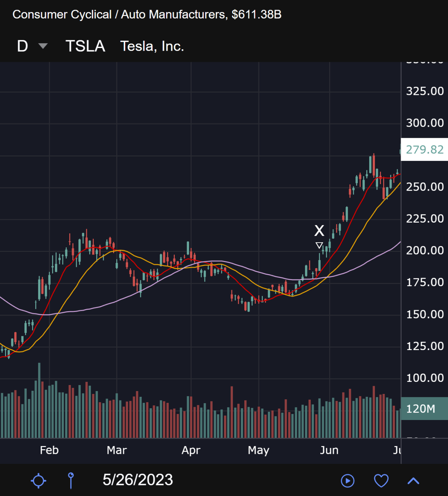The height and width of the screenshot is (496, 448).
Task: Select the pin marker tool
Action: coord(71,480)
